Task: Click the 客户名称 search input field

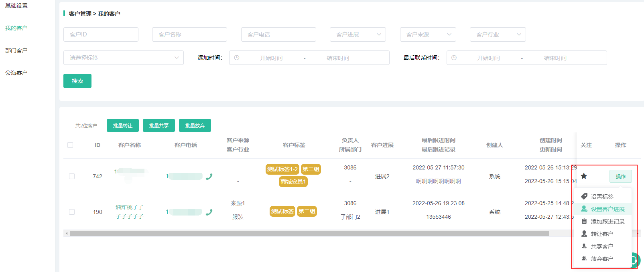Action: click(x=189, y=34)
